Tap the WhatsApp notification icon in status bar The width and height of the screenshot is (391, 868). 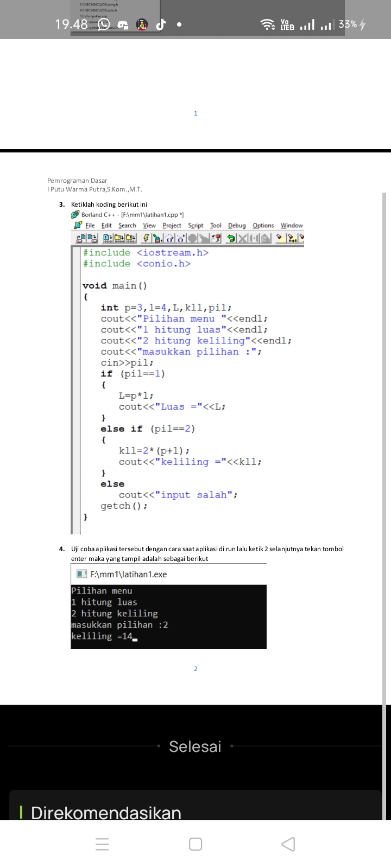coord(103,25)
